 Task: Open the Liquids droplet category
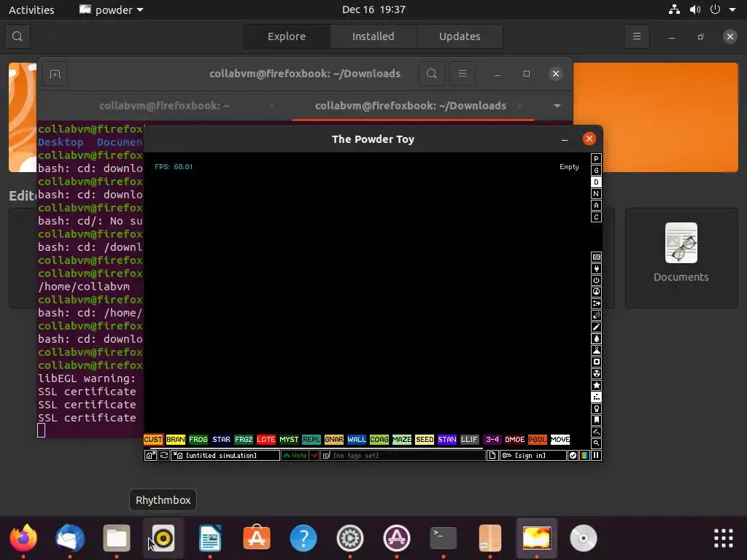click(596, 338)
